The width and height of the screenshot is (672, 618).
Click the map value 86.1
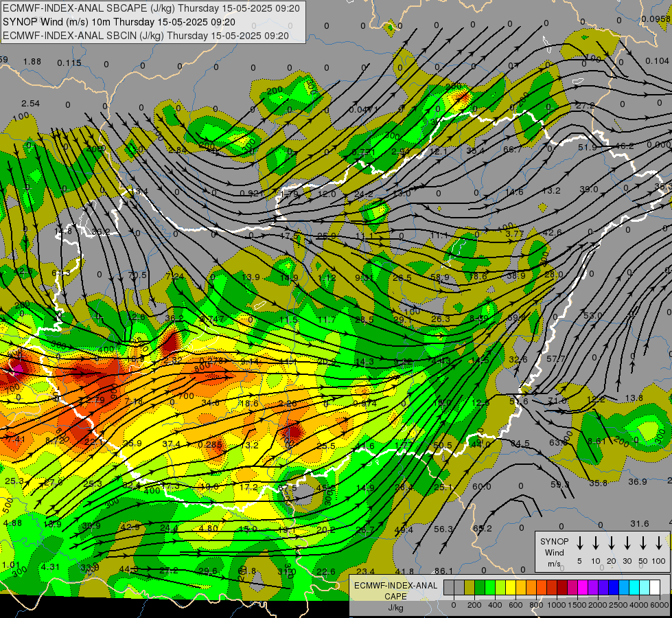443,571
